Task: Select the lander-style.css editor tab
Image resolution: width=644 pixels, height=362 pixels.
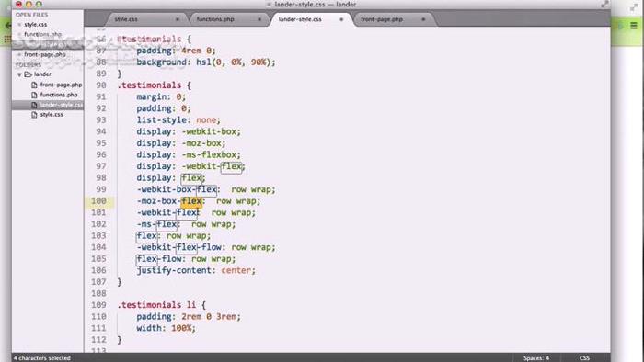Action: click(300, 19)
